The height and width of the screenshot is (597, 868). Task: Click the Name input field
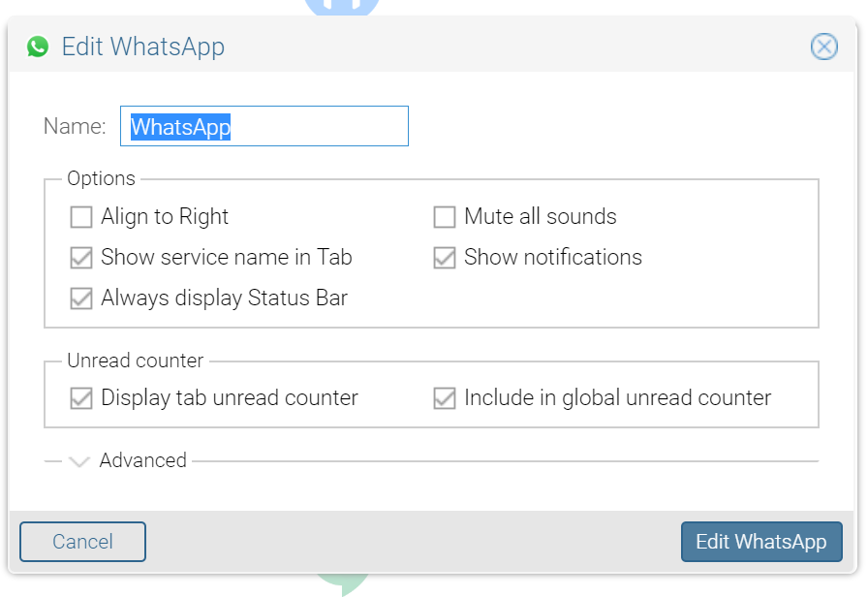(x=264, y=126)
